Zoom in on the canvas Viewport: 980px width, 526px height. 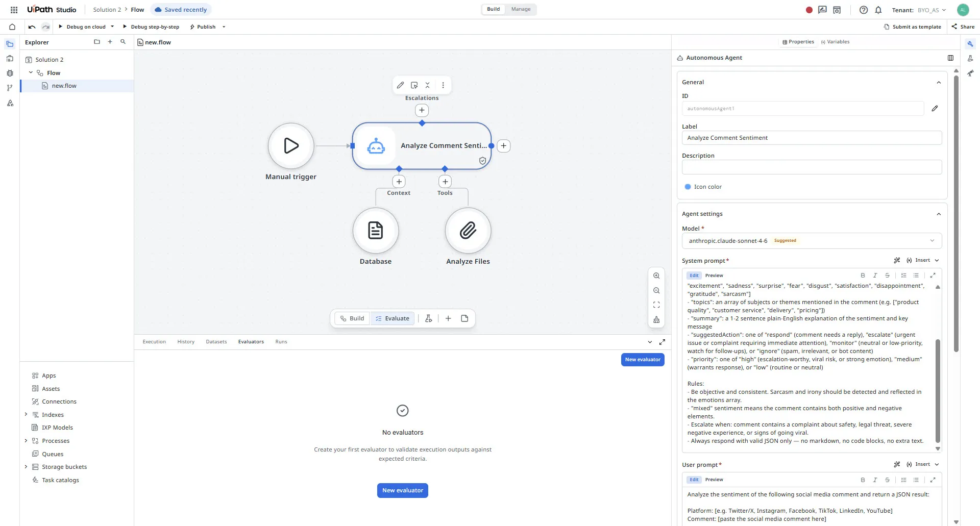pyautogui.click(x=656, y=275)
